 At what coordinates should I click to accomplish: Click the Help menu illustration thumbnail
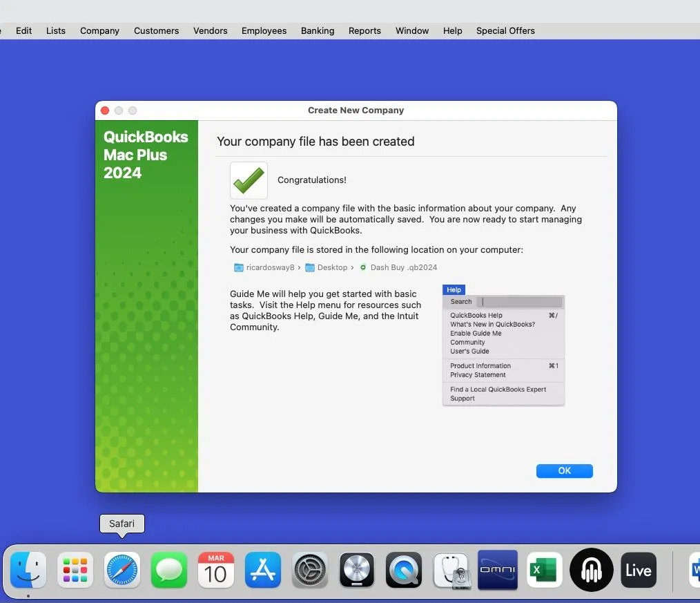[x=503, y=345]
